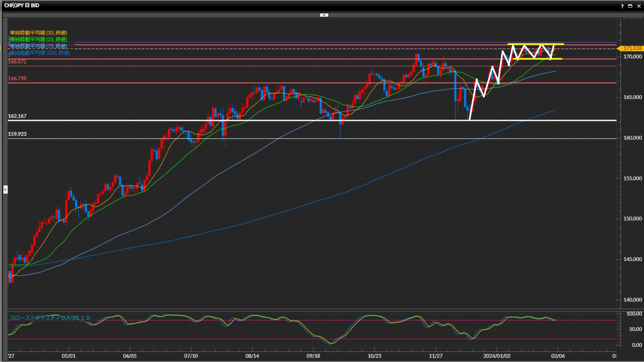Click the 200-period blue moving average label
644x362 pixels.
[40, 53]
